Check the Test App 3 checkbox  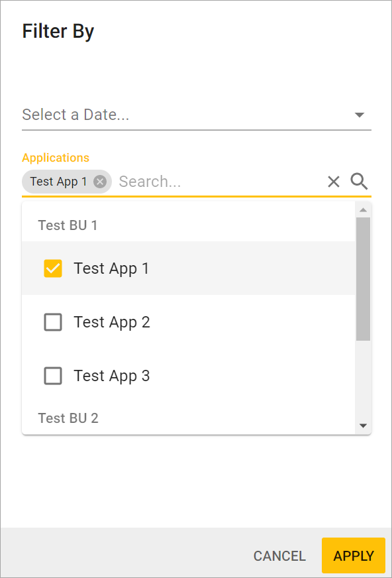click(x=53, y=376)
